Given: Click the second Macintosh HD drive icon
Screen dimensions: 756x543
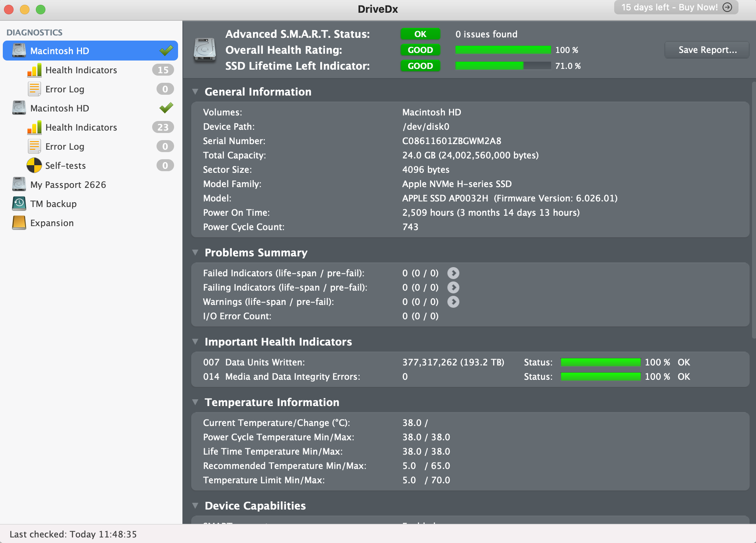Looking at the screenshot, I should (19, 108).
